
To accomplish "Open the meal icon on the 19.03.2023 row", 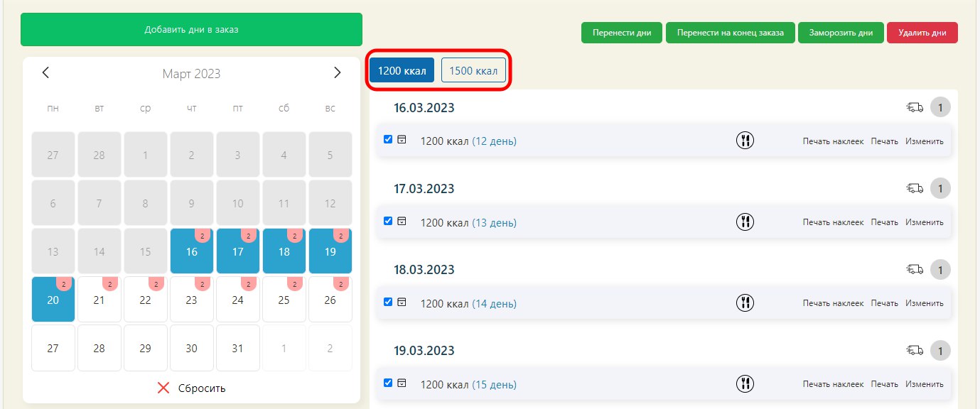I will (745, 383).
